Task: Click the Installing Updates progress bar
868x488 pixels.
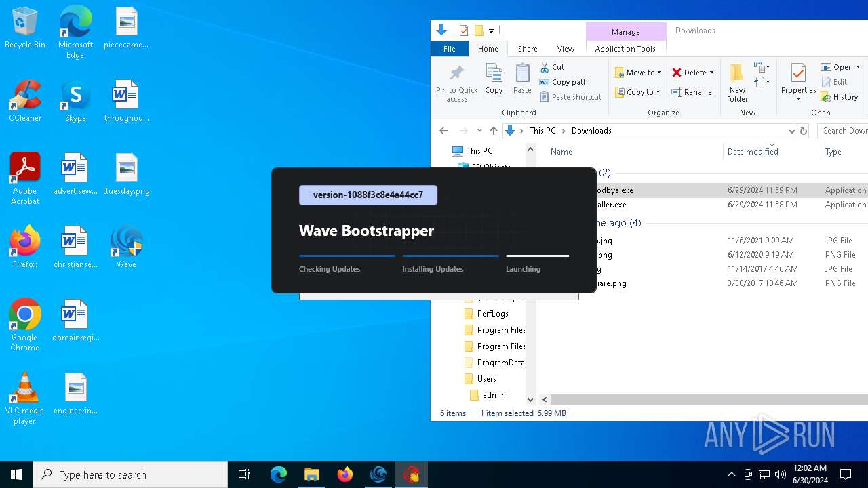Action: 450,256
